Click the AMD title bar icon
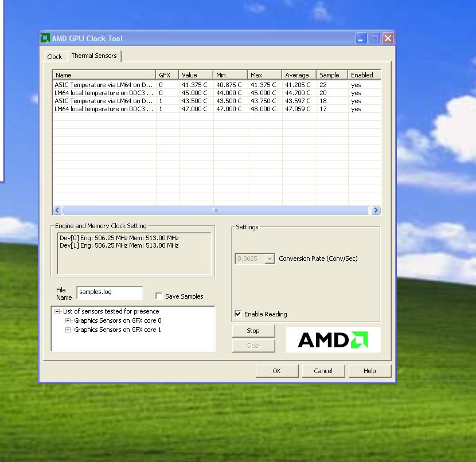 [x=45, y=38]
